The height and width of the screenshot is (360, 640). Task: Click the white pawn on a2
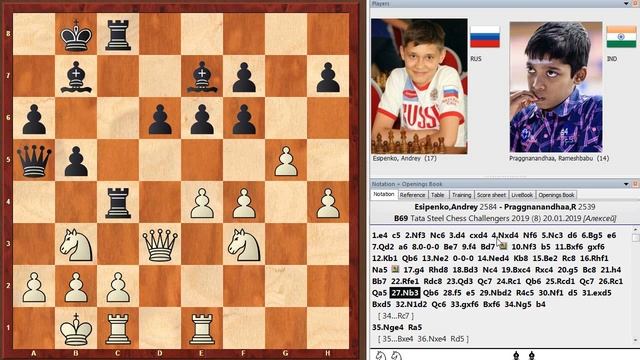(34, 287)
